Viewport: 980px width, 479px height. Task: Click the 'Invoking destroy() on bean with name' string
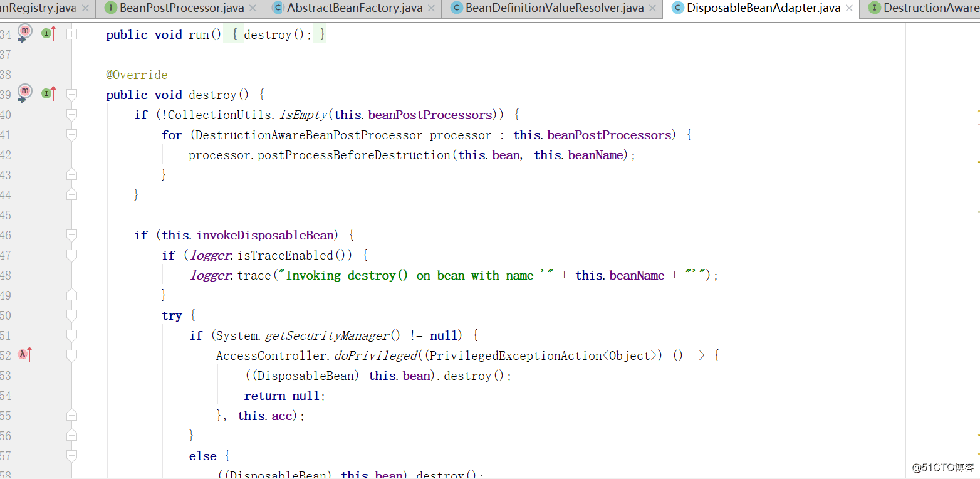pos(417,275)
